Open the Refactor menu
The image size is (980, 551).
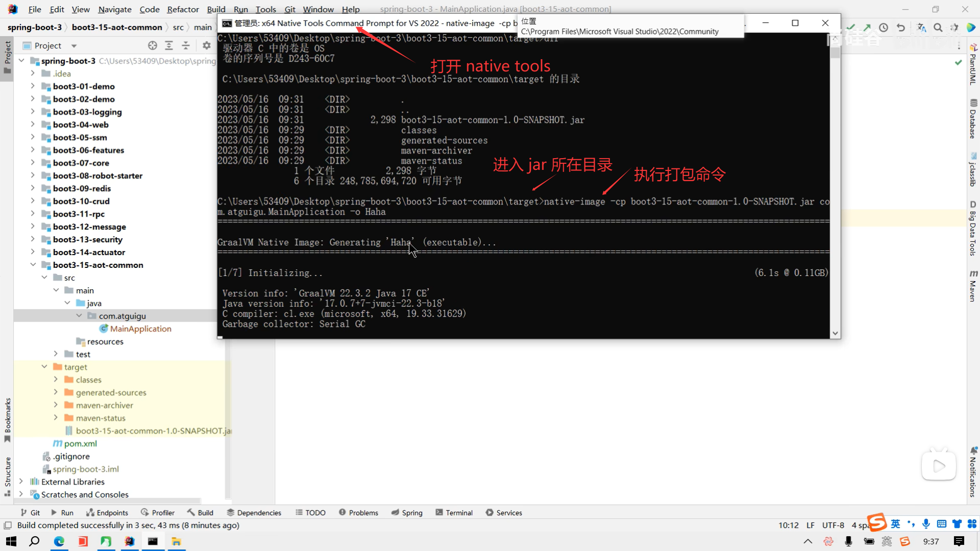(x=183, y=9)
